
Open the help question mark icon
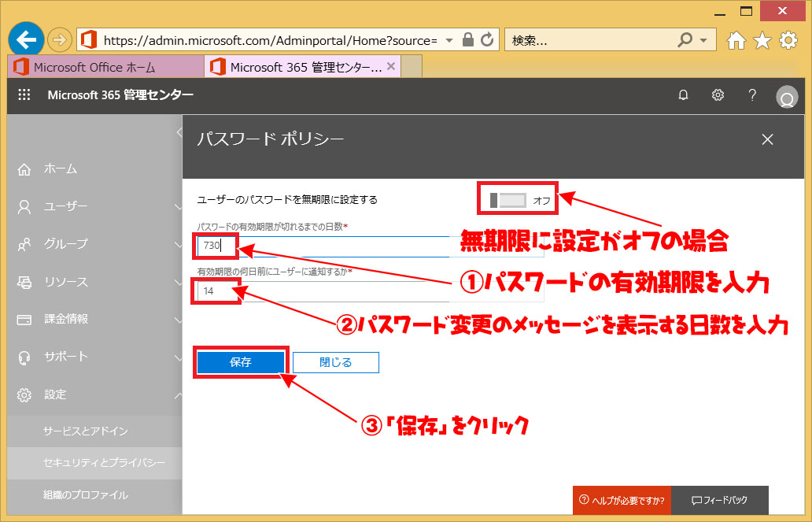[x=752, y=94]
